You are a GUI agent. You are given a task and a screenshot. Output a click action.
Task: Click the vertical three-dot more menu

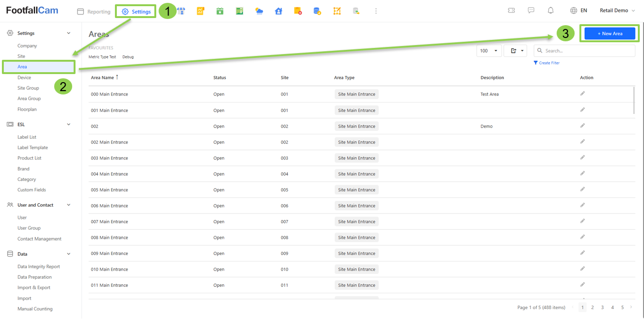point(376,11)
